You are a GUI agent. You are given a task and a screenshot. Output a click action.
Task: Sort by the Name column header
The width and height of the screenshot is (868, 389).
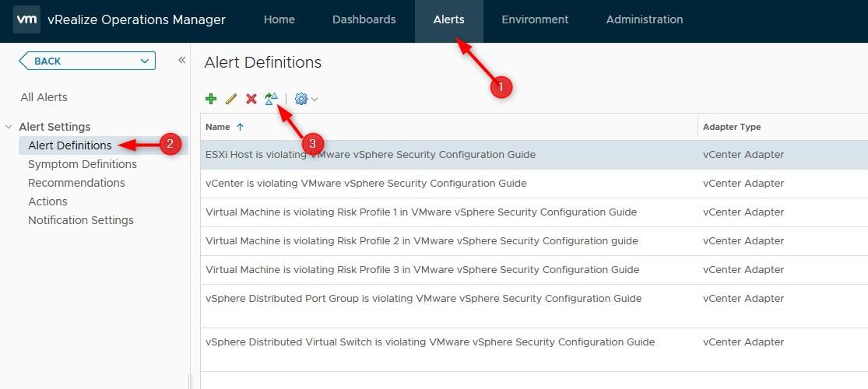coord(217,127)
